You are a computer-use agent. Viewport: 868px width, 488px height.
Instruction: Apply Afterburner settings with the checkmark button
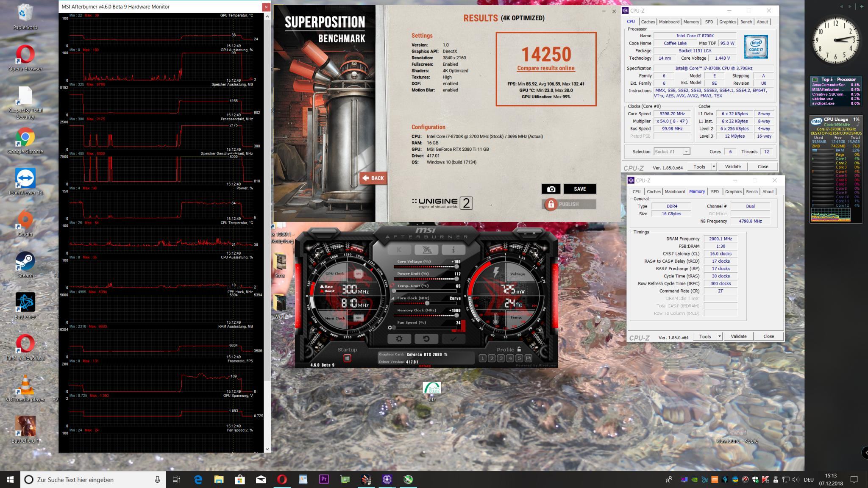(453, 338)
